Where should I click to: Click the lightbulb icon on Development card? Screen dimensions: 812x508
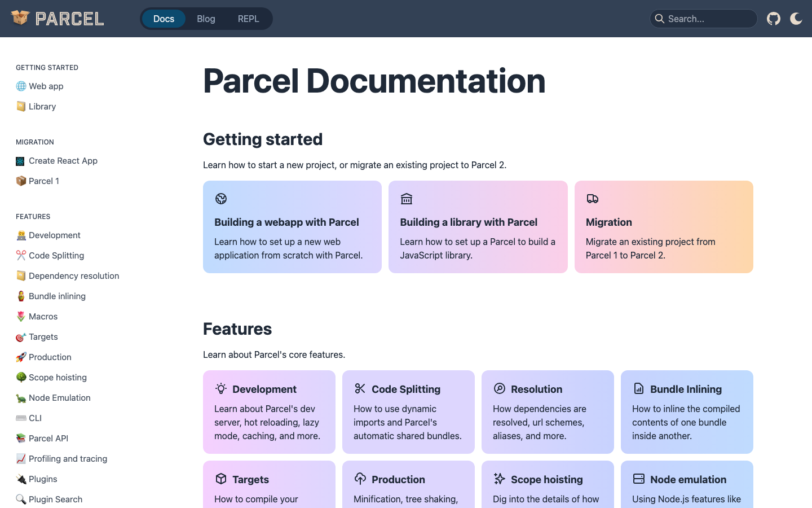point(221,388)
